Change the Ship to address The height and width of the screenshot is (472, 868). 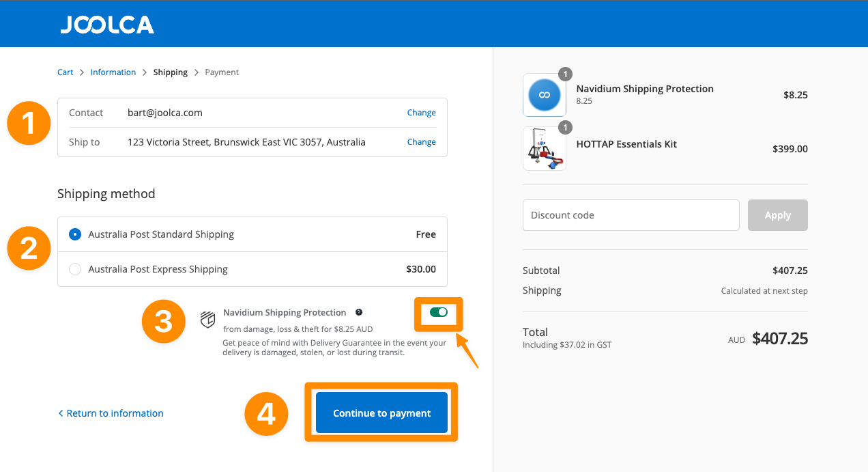[x=422, y=142]
